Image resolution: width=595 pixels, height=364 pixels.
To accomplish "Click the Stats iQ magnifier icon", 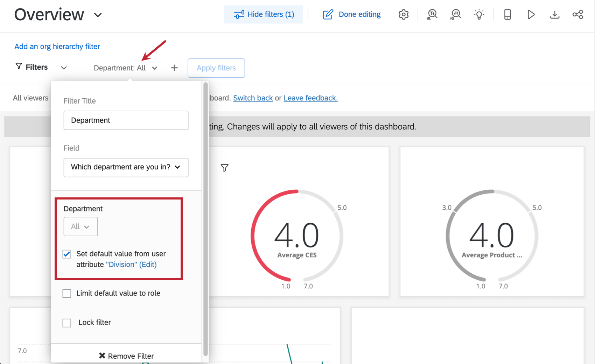I will [456, 14].
